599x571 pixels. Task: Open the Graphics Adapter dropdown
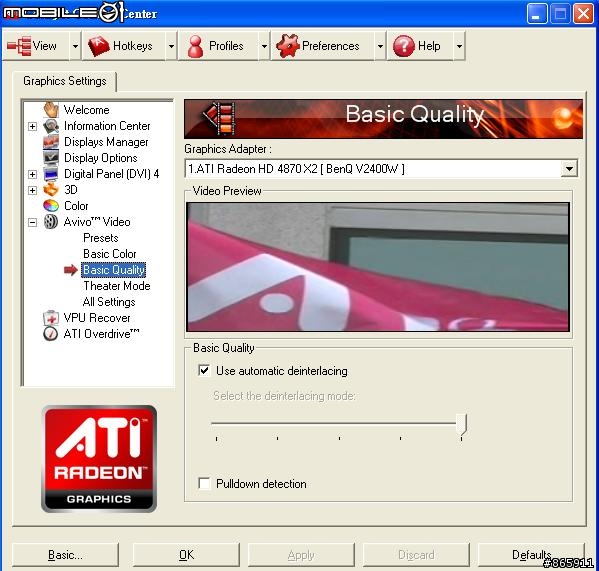click(x=569, y=169)
